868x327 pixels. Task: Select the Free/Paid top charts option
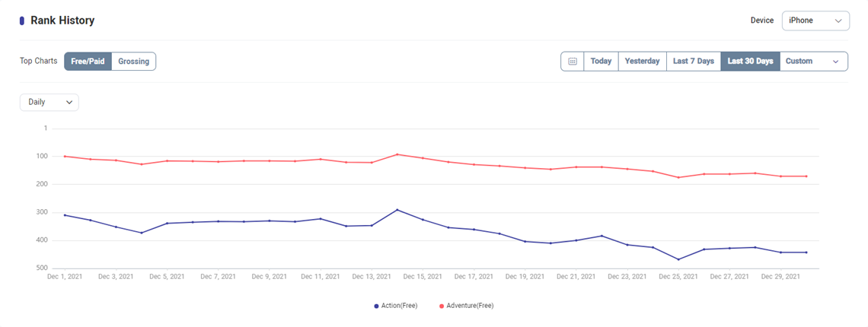(88, 62)
